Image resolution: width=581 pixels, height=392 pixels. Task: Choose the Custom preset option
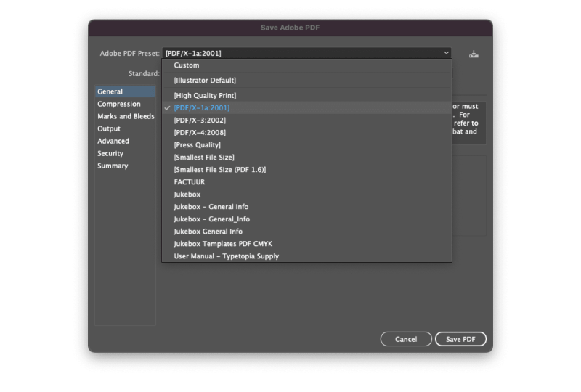pos(306,65)
